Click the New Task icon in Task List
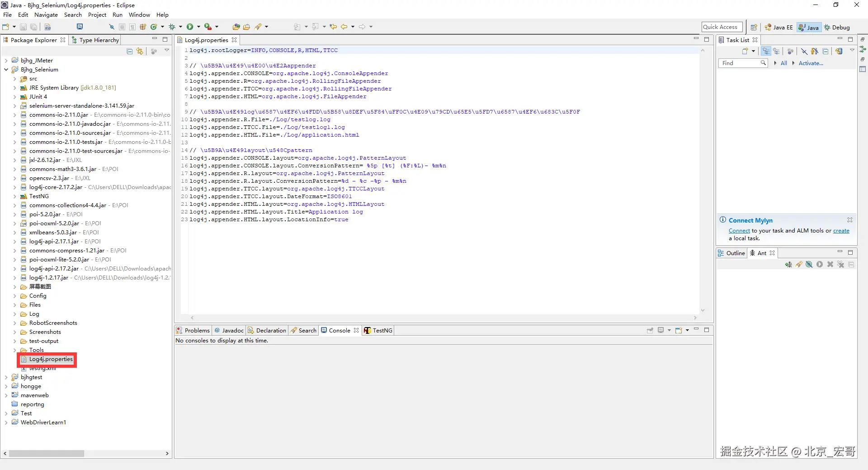Image resolution: width=868 pixels, height=470 pixels. (x=745, y=51)
